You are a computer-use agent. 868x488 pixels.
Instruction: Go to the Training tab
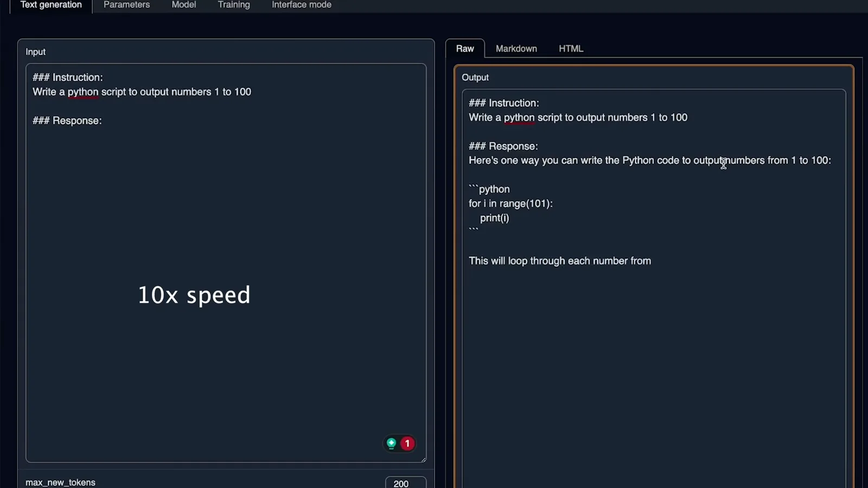234,5
